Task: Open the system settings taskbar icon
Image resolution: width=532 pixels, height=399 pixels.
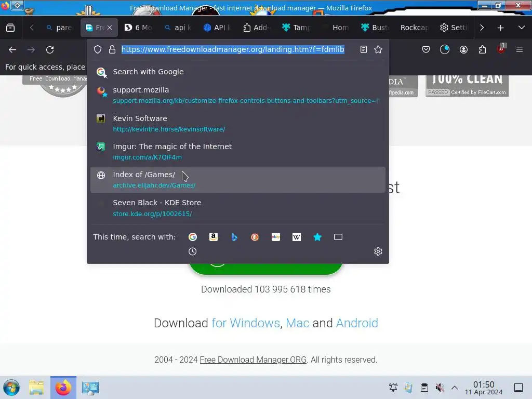Action: tap(90, 388)
